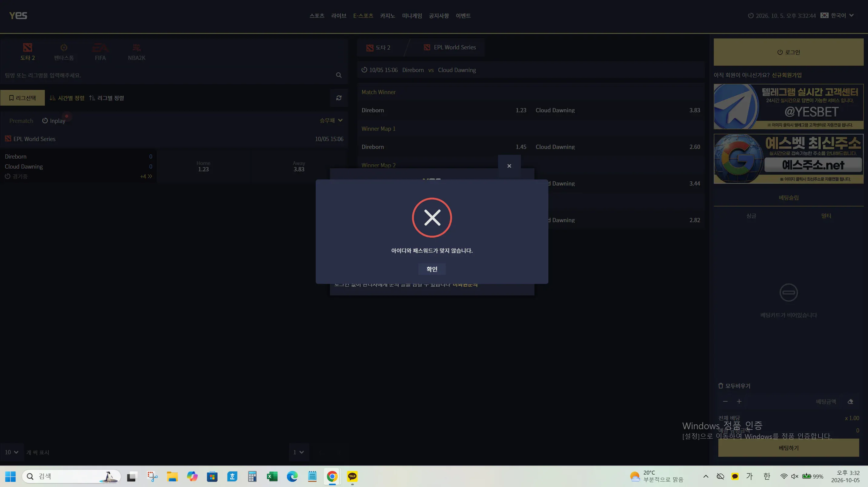Sort by 리그별 정렬
Viewport: 868px width, 487px height.
point(106,98)
